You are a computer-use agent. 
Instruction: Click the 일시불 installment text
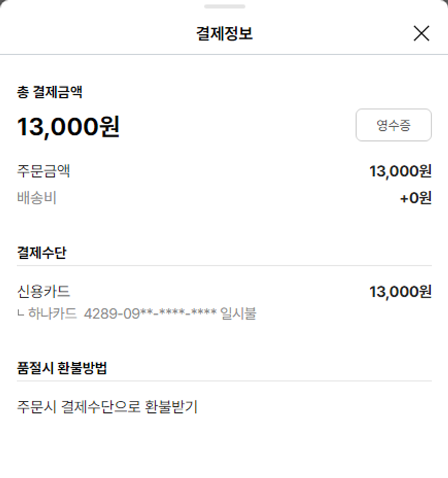coord(238,313)
